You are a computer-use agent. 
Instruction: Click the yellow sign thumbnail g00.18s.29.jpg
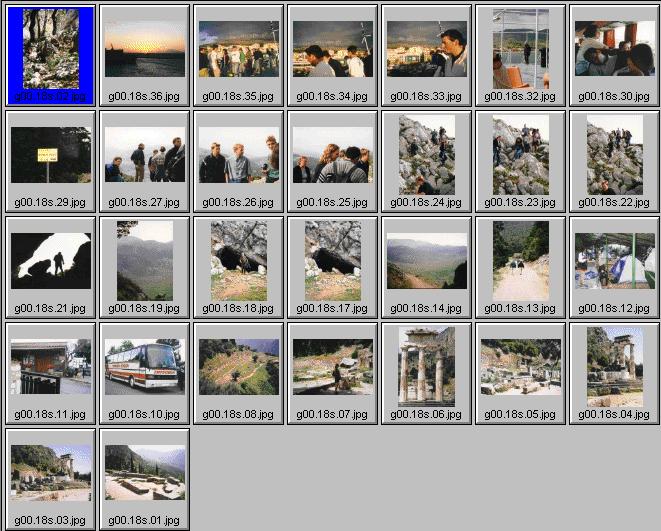coord(51,155)
